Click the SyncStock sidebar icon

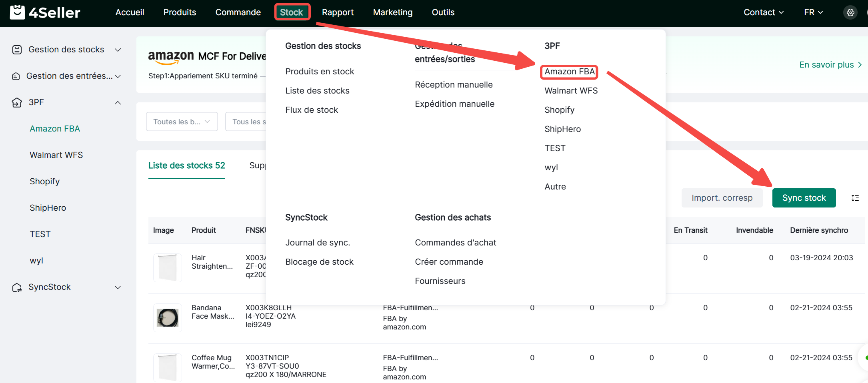click(17, 287)
